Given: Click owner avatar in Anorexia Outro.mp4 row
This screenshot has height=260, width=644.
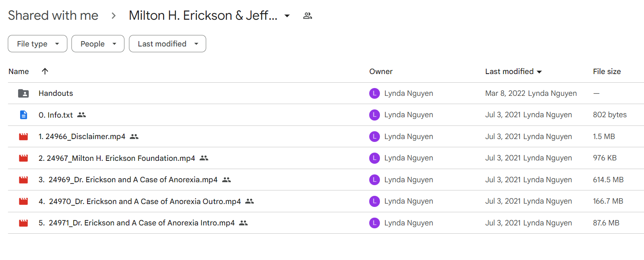Looking at the screenshot, I should pos(374,201).
